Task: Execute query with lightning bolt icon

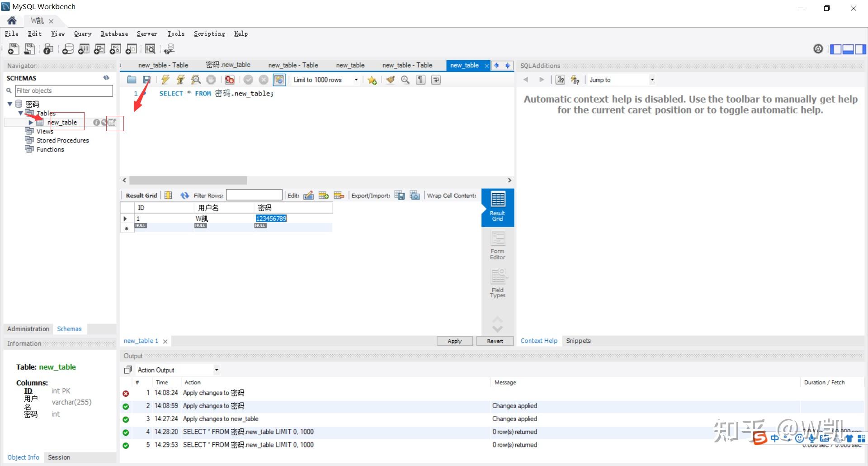Action: pos(165,80)
